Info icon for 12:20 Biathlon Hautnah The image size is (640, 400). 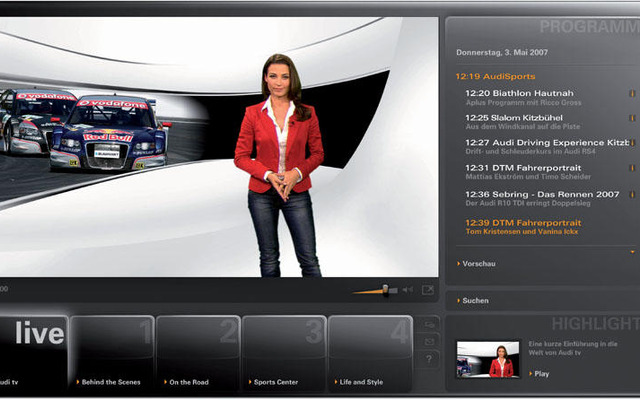pos(632,93)
